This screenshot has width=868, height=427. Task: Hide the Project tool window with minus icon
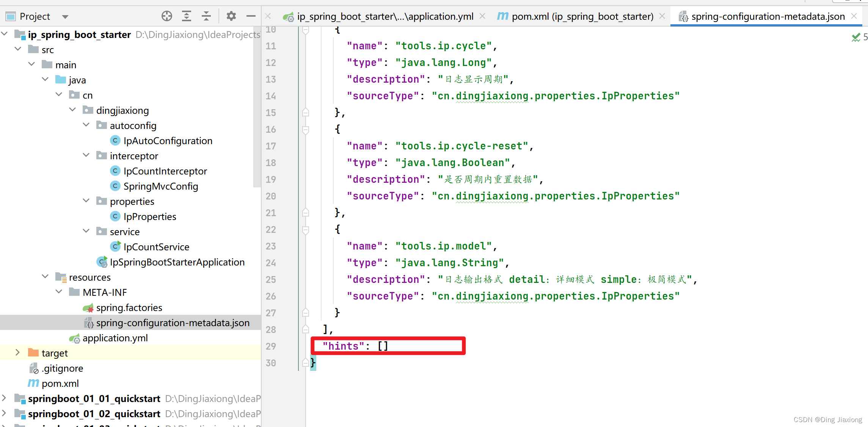coord(251,16)
